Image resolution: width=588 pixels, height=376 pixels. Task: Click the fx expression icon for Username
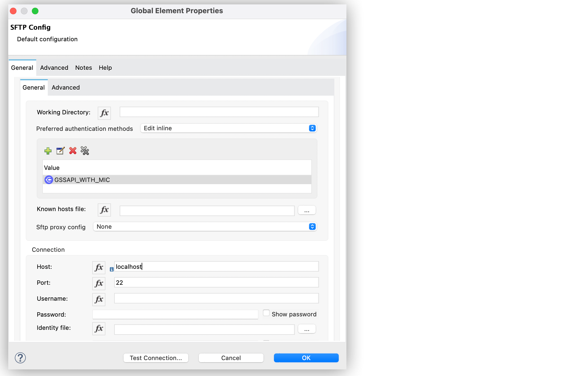pyautogui.click(x=99, y=298)
